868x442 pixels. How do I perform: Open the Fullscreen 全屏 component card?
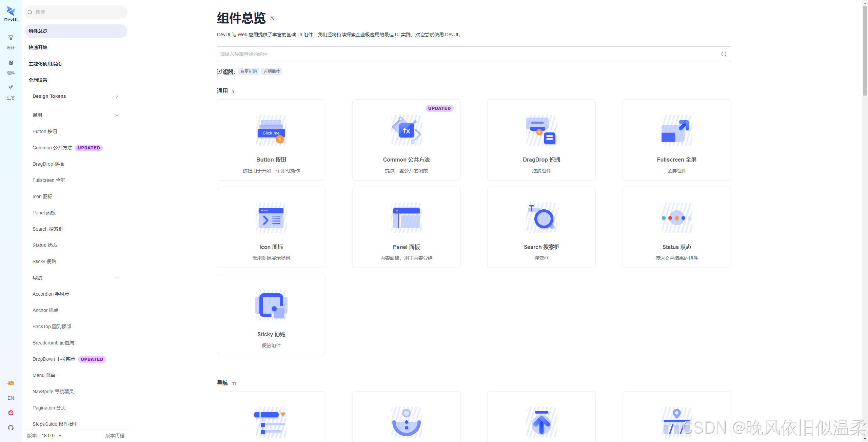point(676,140)
